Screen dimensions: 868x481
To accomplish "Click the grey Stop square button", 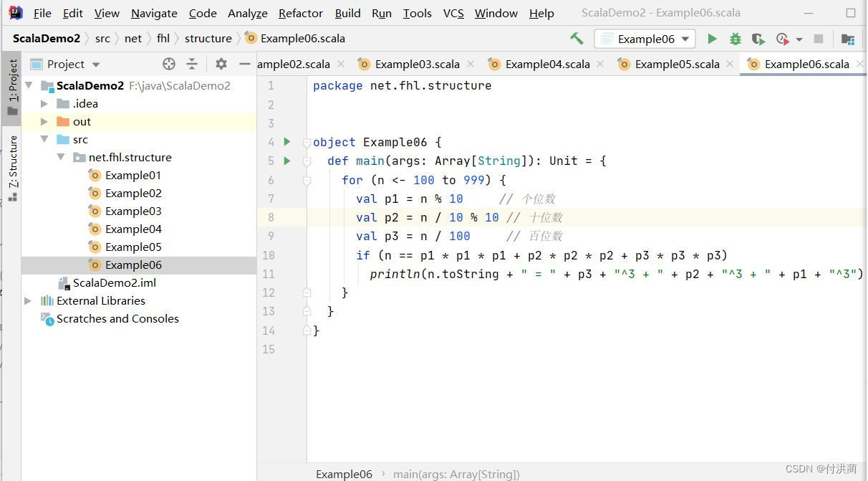I will point(819,39).
